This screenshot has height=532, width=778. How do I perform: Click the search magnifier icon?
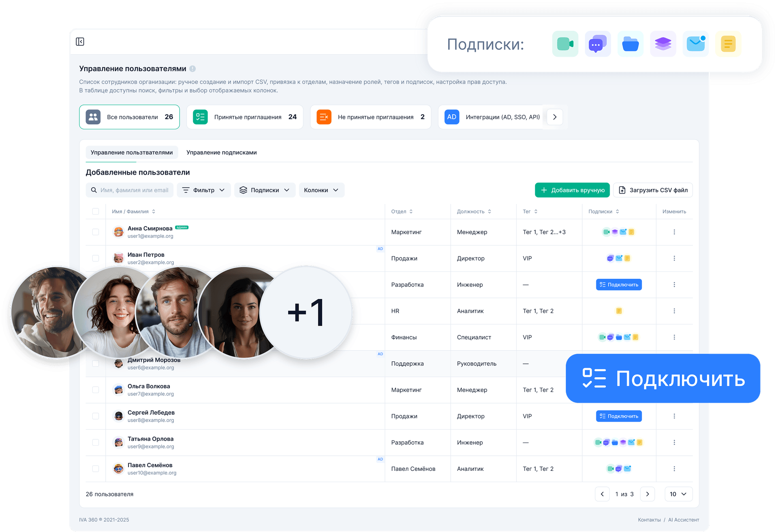pos(94,190)
